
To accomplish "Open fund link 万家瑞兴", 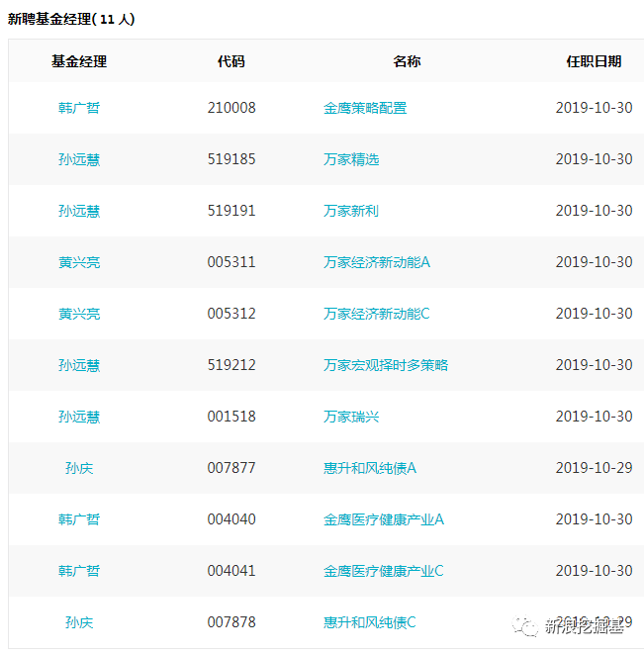I will (x=351, y=417).
